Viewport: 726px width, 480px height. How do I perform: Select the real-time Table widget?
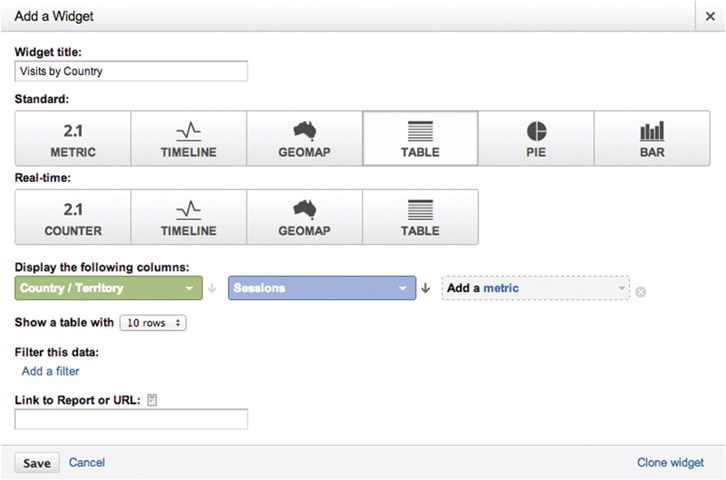pos(420,217)
